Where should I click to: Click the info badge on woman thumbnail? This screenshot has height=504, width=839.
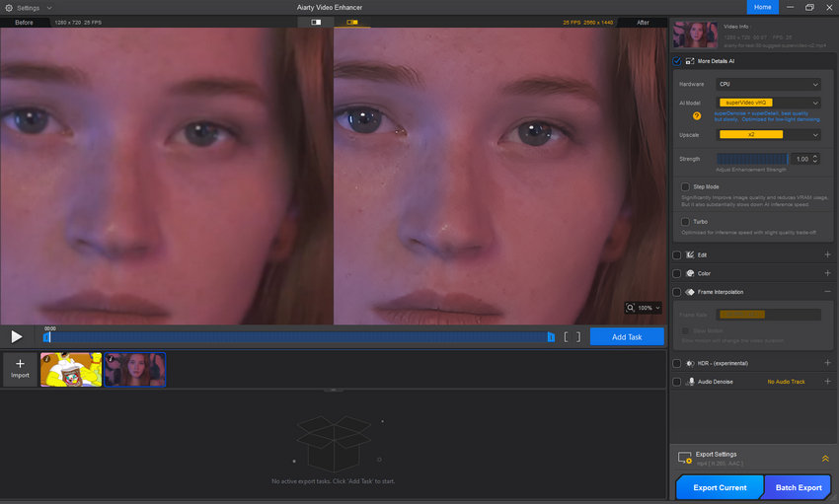[111, 359]
